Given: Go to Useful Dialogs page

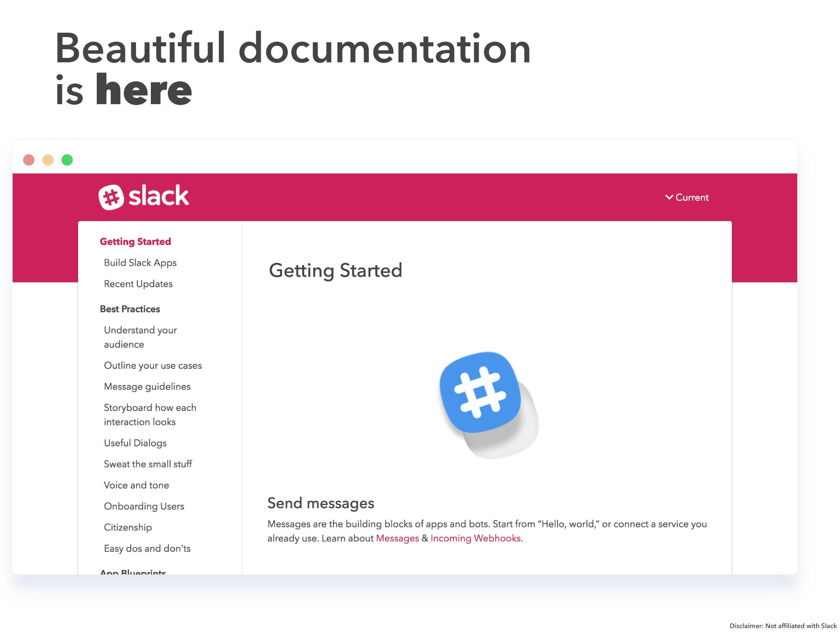Looking at the screenshot, I should [135, 443].
